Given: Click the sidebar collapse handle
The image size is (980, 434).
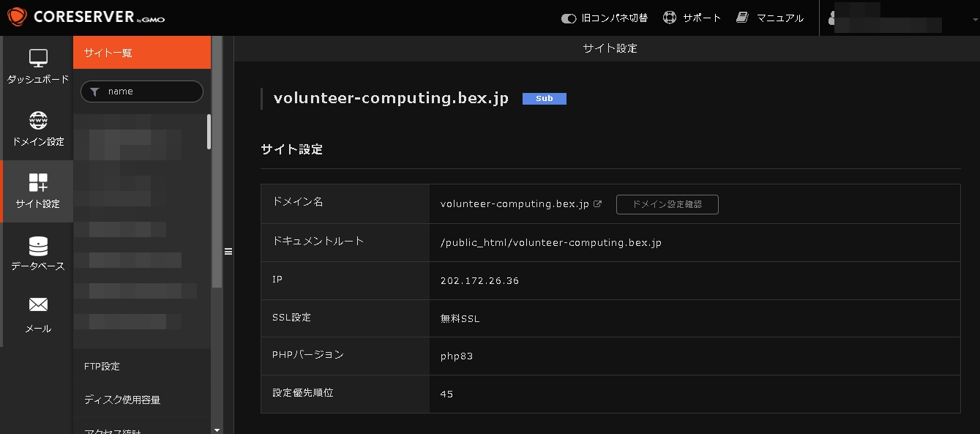Looking at the screenshot, I should point(228,252).
